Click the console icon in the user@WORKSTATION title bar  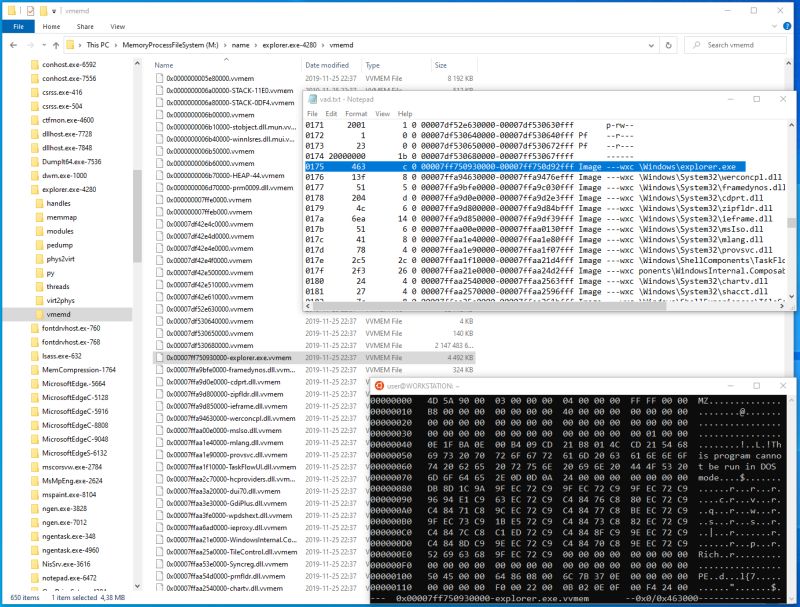(378, 383)
